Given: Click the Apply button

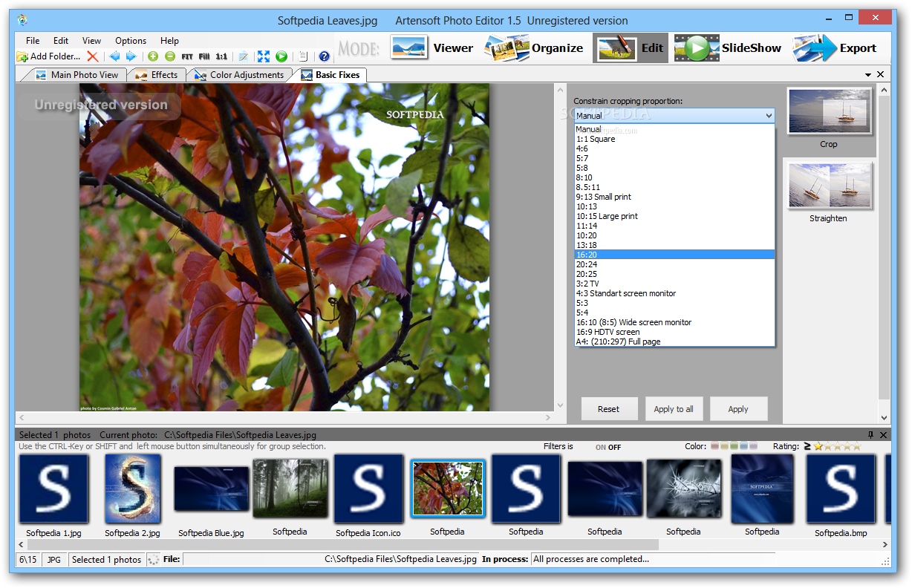Looking at the screenshot, I should (738, 409).
